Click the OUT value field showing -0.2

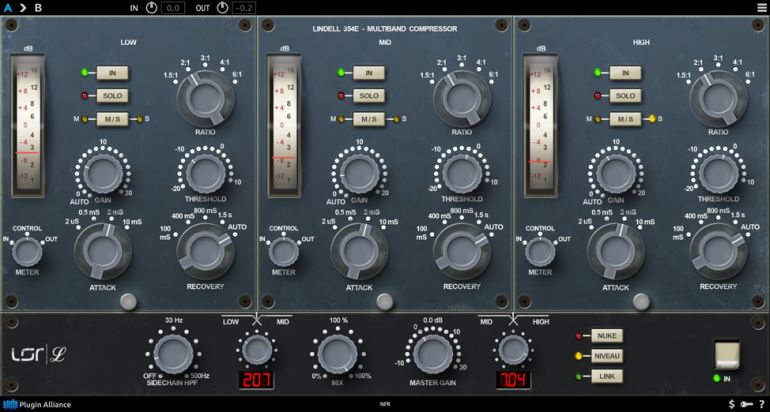(243, 8)
